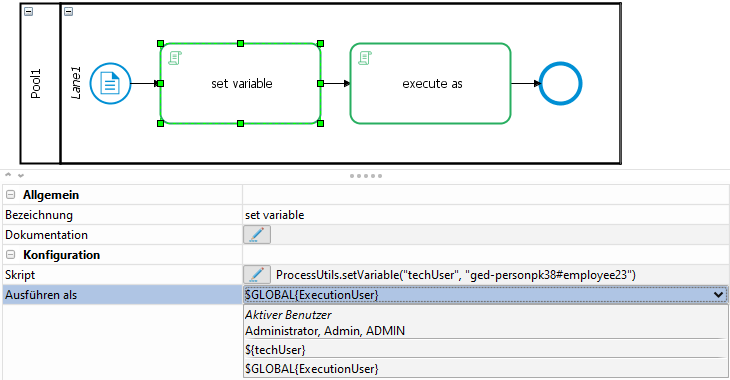Viewport: 730px width, 380px height.
Task: Open Dokumentation edit pencil button
Action: click(257, 235)
